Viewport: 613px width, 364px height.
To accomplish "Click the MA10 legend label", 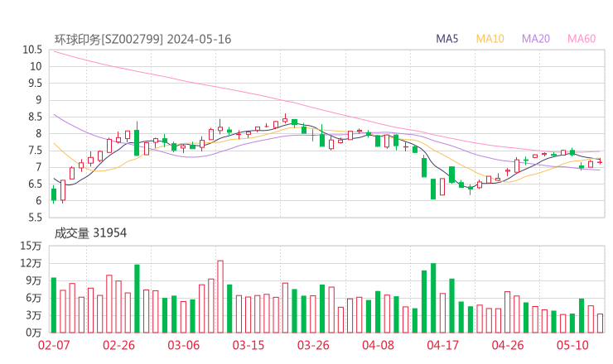I will (490, 39).
